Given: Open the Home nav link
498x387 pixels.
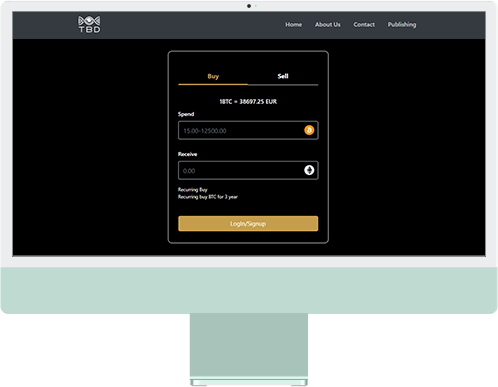Looking at the screenshot, I should [x=293, y=24].
